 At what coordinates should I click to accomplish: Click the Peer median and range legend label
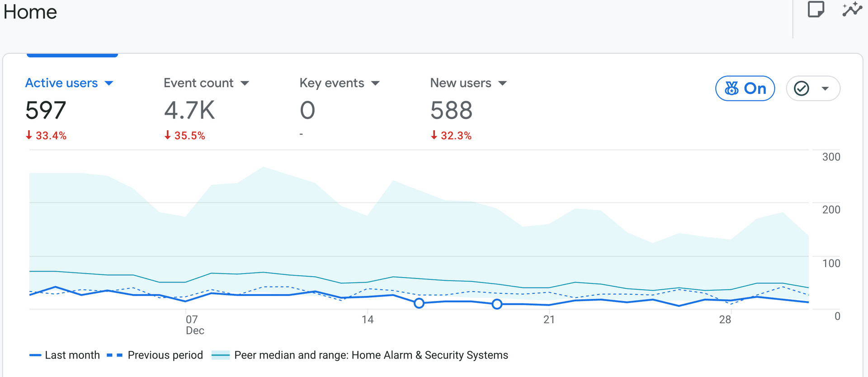(x=371, y=355)
